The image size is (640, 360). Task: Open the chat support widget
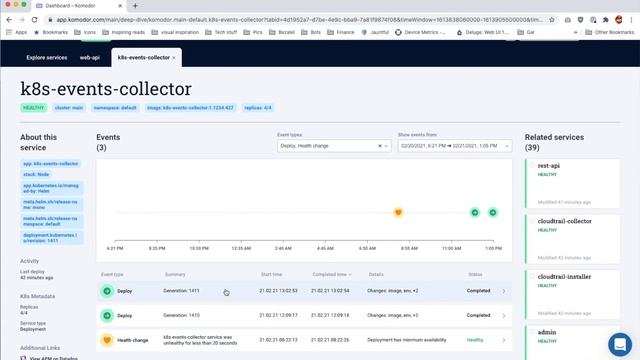coord(620,344)
